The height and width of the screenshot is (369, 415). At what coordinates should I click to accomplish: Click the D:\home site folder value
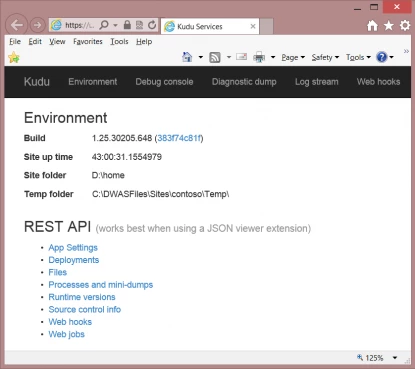click(108, 175)
